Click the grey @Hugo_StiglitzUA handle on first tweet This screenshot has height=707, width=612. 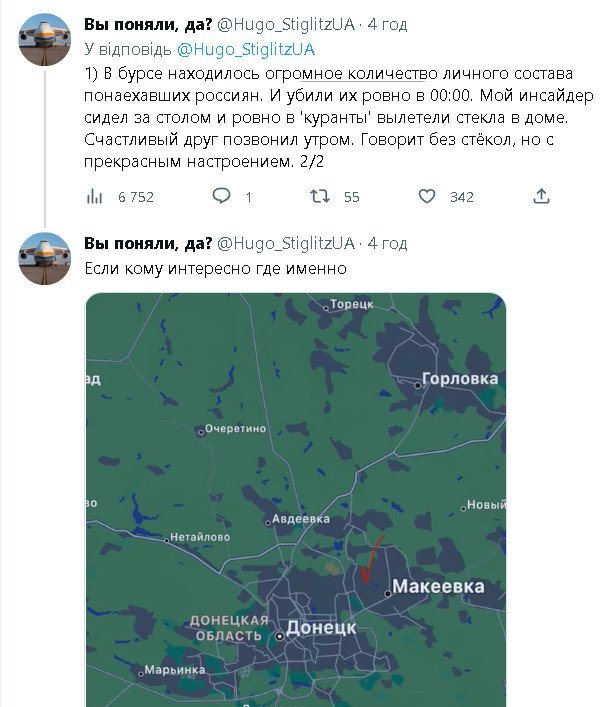point(286,24)
